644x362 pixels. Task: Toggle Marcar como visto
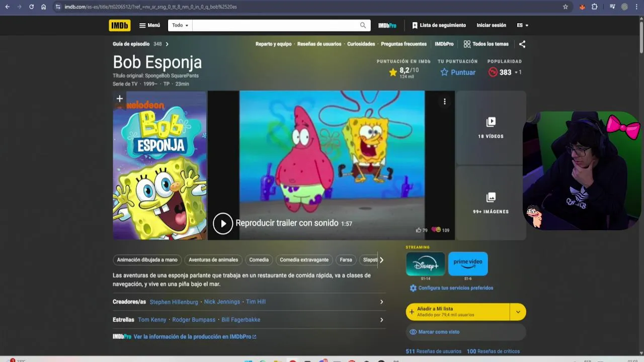(x=466, y=332)
